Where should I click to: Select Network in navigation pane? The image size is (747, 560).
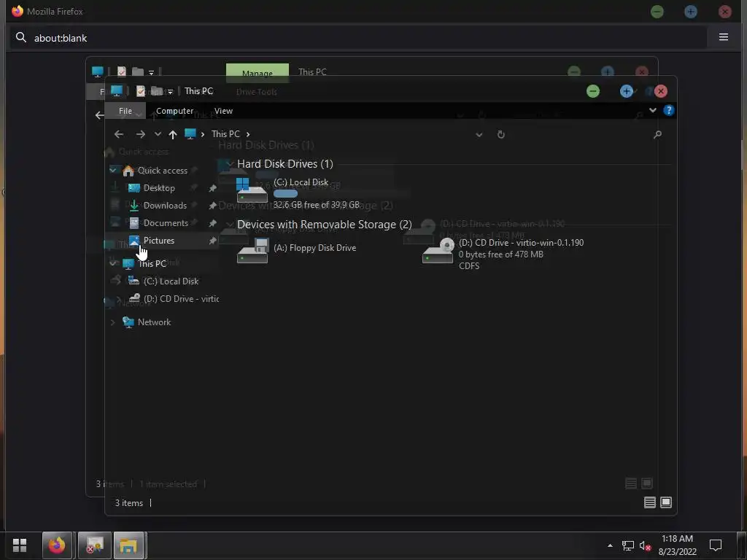tap(154, 322)
